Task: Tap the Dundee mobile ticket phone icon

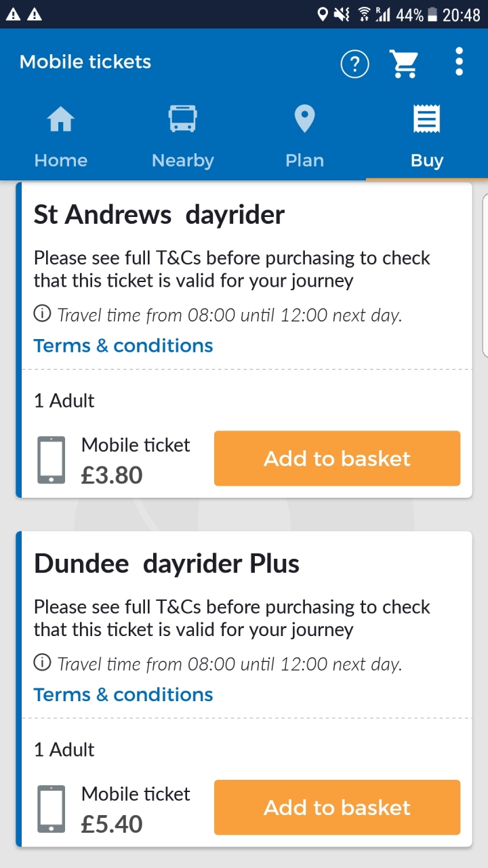Action: 52,808
